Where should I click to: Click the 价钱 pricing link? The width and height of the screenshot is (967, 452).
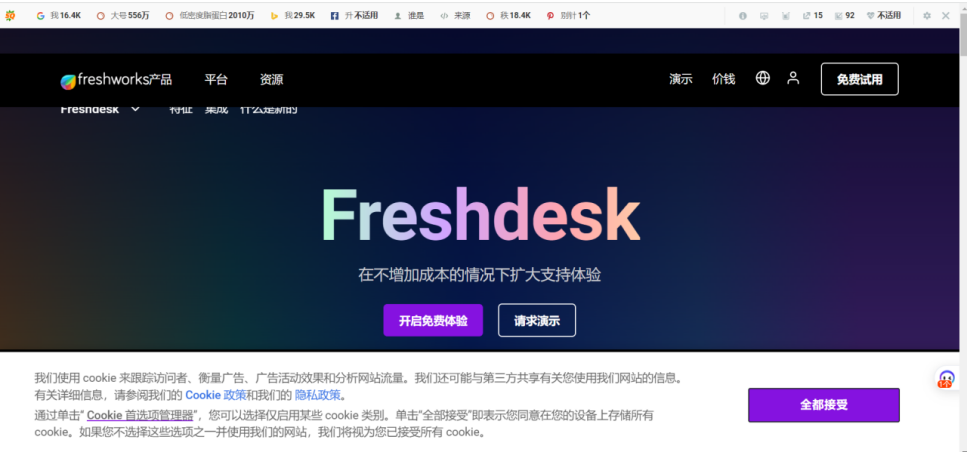[x=723, y=79]
